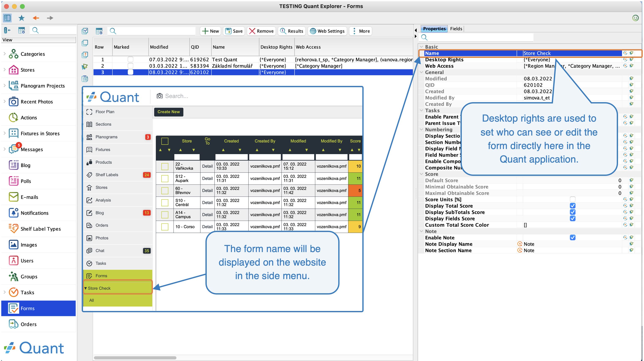
Task: Uncheck Display Fields Score
Action: point(572,218)
